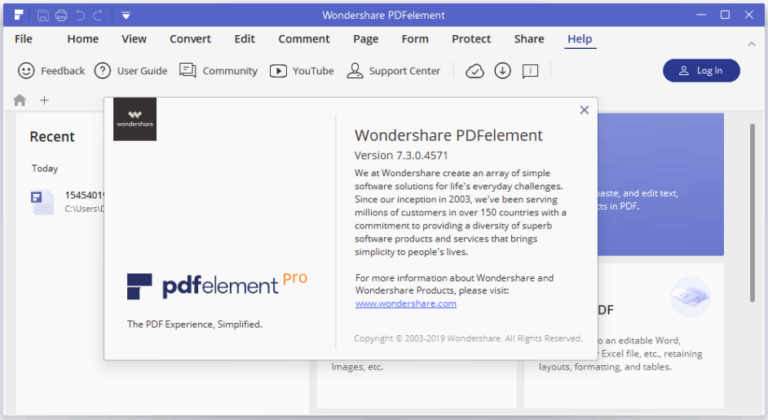
Task: Click the Feedback smiley icon
Action: click(x=26, y=71)
